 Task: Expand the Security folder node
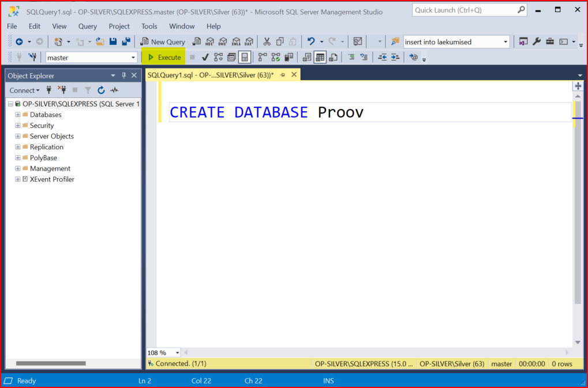[x=18, y=126]
